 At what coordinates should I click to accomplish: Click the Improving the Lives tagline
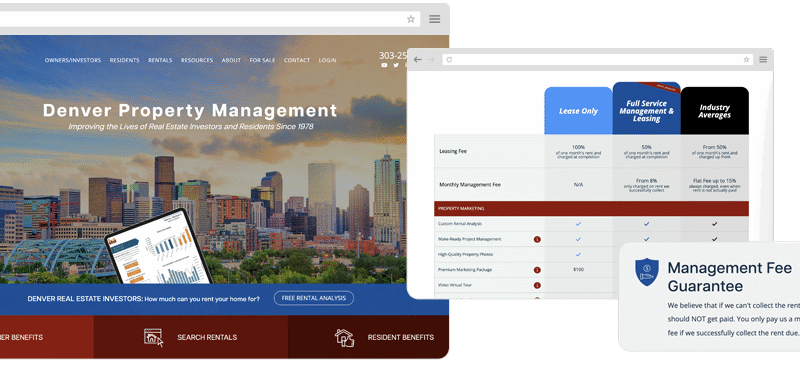point(191,126)
